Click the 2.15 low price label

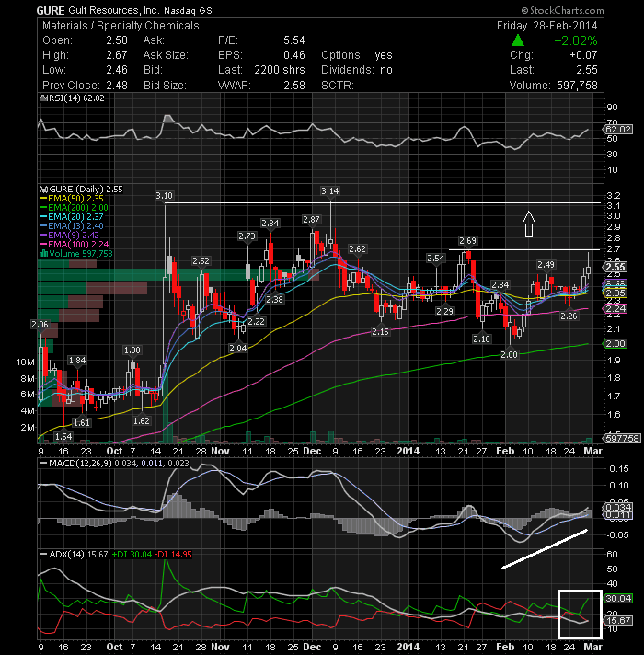(380, 332)
